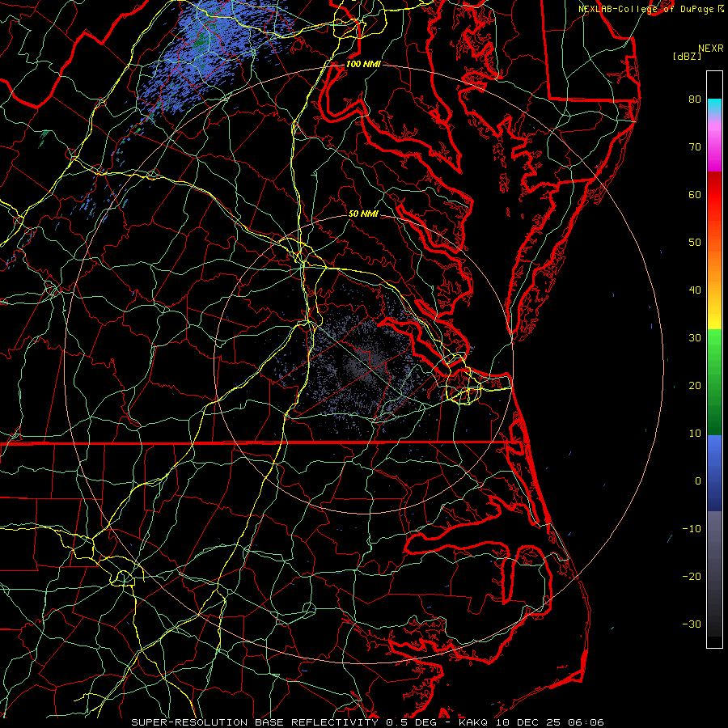The height and width of the screenshot is (728, 728).
Task: Click the KAKQ station identifier in the caption
Action: click(475, 722)
